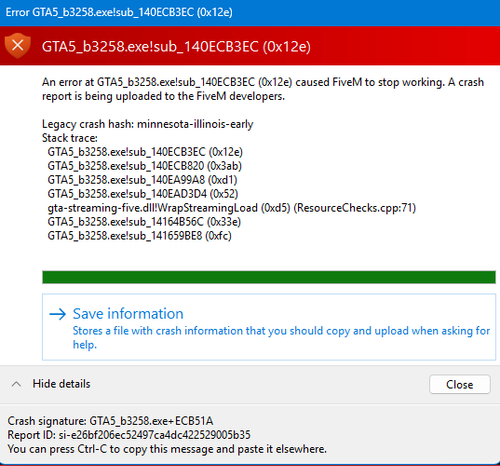500x466 pixels.
Task: Collapse details with the chevron up icon
Action: [16, 384]
